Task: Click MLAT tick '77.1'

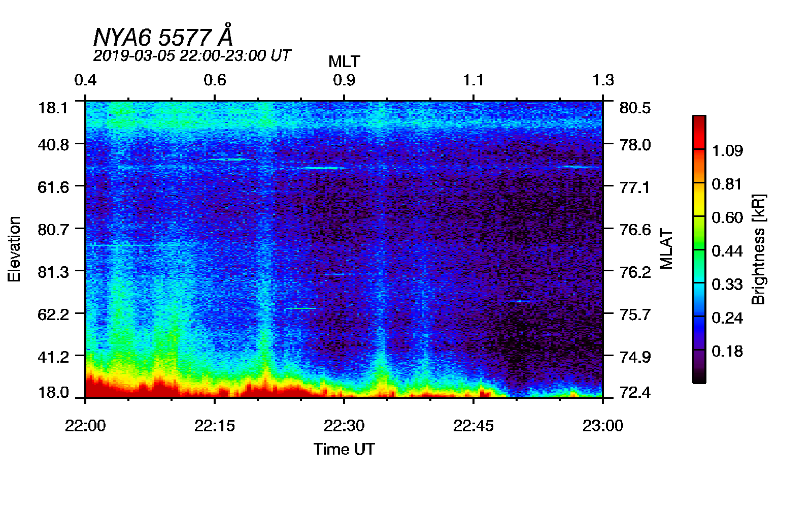Action: coord(635,187)
